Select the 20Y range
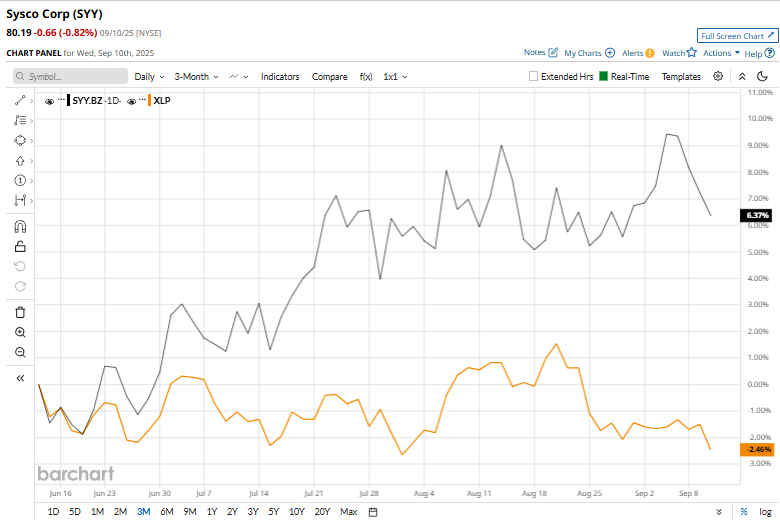780x526 pixels. pos(322,512)
